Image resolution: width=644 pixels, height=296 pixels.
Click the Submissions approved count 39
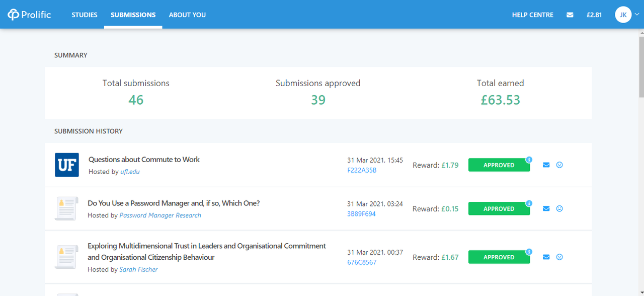(318, 100)
